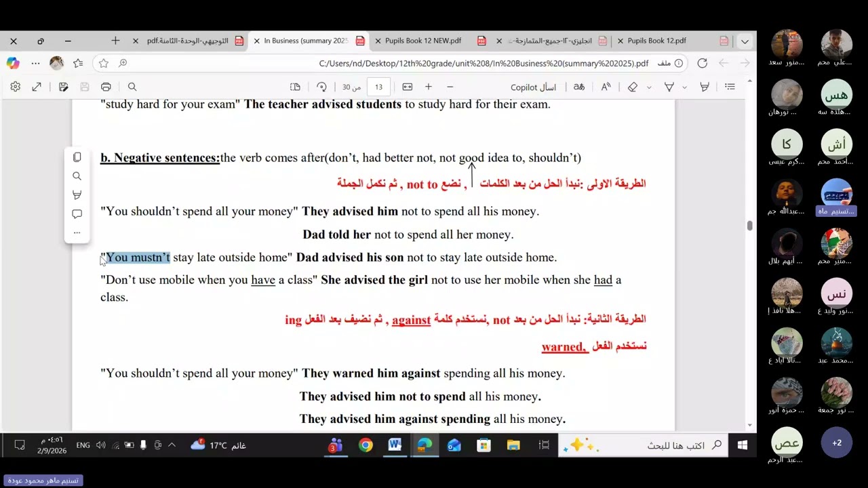The height and width of the screenshot is (488, 868).
Task: Open Microsoft Teams from the taskbar
Action: pyautogui.click(x=336, y=445)
